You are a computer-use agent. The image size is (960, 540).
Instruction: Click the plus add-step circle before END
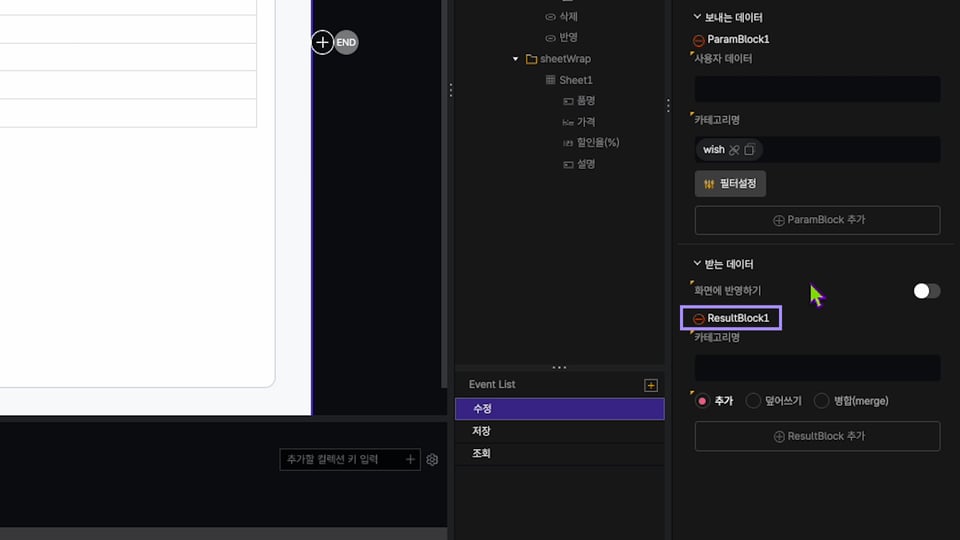click(x=322, y=42)
